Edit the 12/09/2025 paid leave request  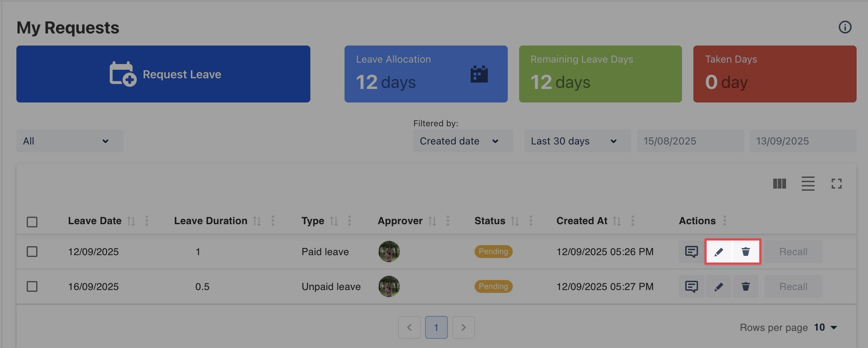[719, 252]
